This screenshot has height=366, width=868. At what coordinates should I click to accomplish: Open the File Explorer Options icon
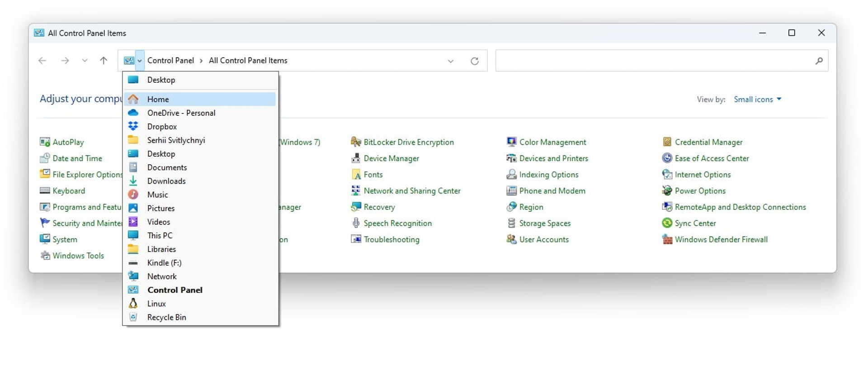click(x=45, y=175)
